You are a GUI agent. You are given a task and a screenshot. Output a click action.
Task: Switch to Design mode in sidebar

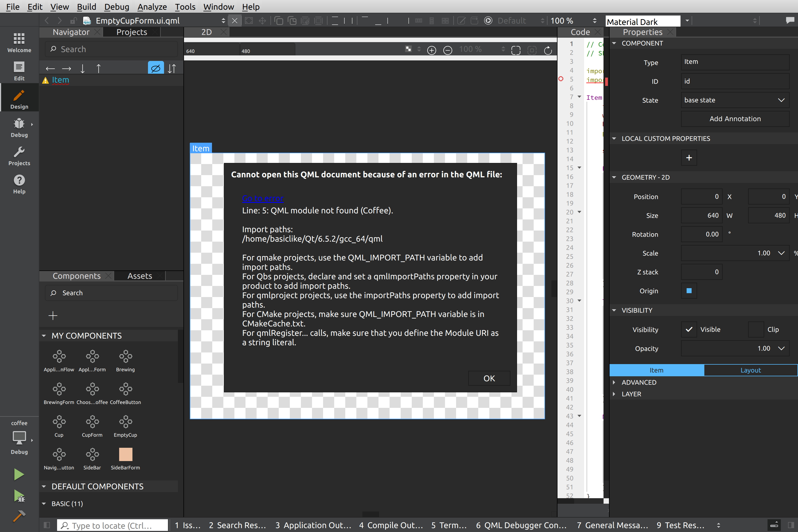19,99
